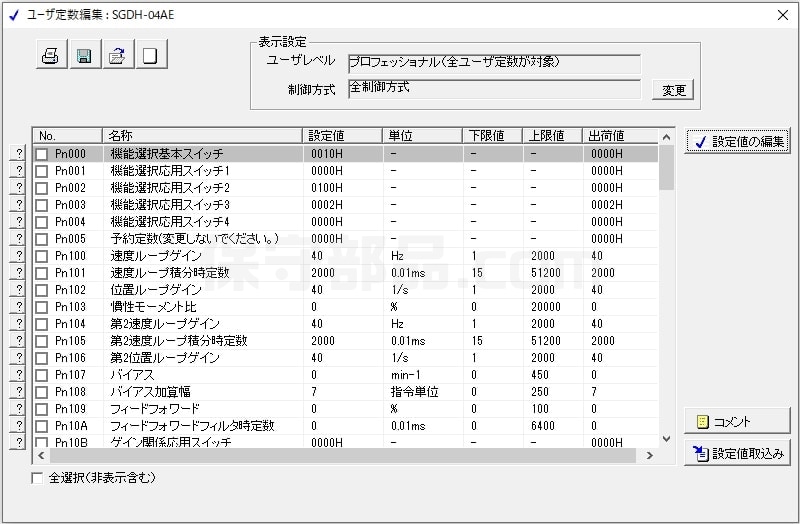Click the open folder icon

(x=117, y=56)
